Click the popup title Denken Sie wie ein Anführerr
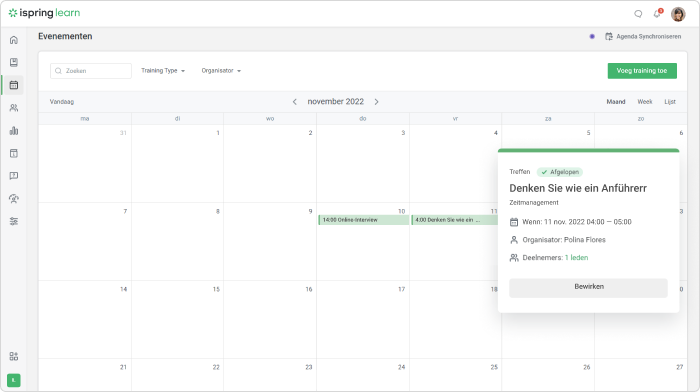Image resolution: width=700 pixels, height=392 pixels. click(578, 188)
